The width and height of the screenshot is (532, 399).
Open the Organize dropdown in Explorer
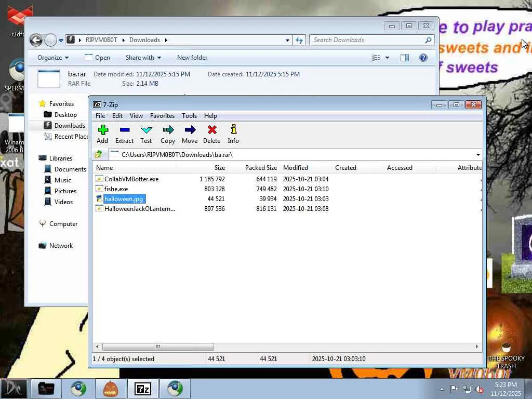click(x=53, y=58)
